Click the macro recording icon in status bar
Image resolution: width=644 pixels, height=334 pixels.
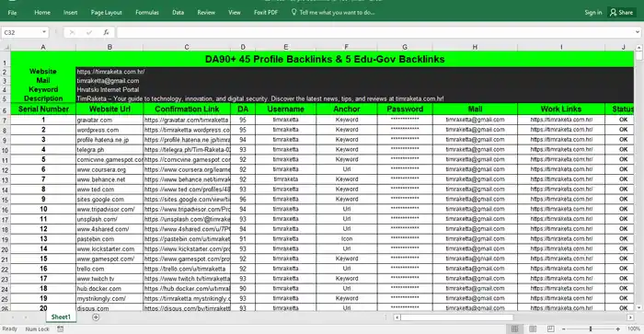click(61, 329)
